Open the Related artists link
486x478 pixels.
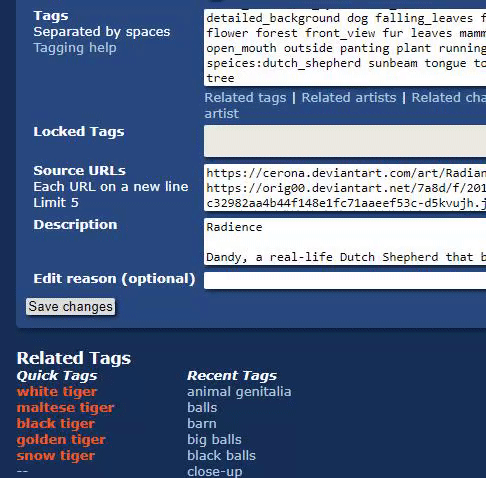[349, 98]
